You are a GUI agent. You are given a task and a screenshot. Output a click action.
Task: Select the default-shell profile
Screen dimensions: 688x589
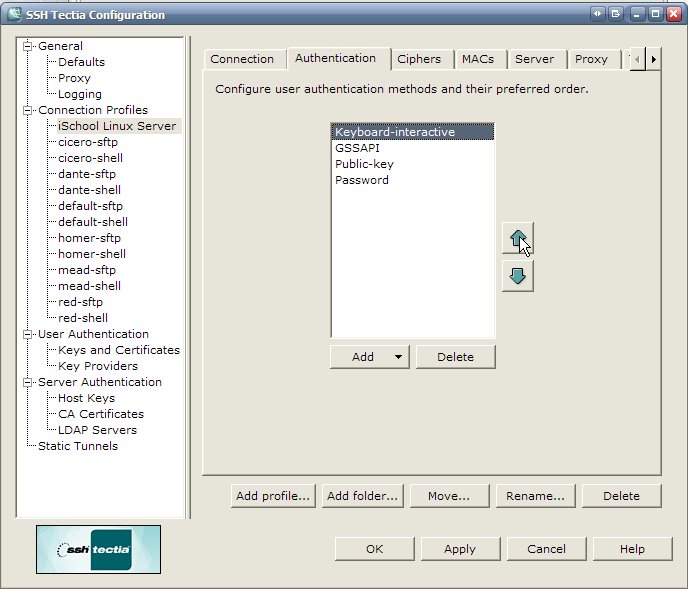[x=93, y=223]
